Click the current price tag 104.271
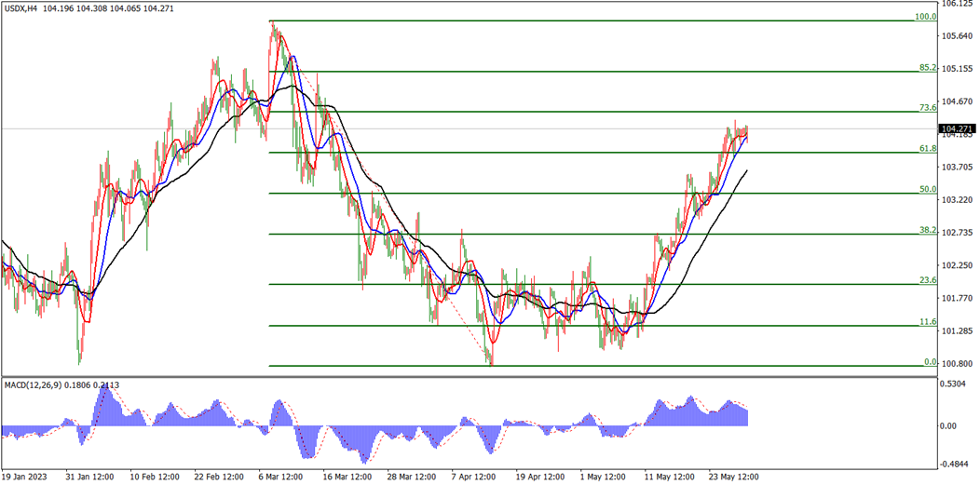Viewport: 980px width, 485px height. pyautogui.click(x=958, y=128)
